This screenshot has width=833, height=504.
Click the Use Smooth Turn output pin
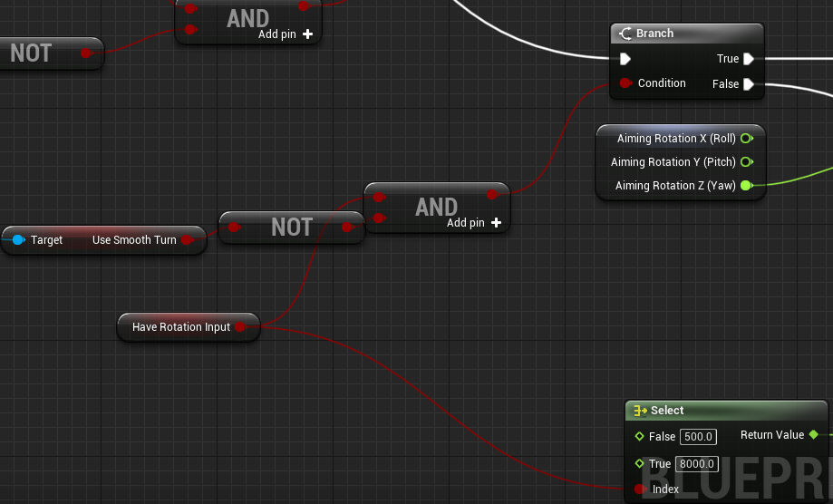point(186,240)
